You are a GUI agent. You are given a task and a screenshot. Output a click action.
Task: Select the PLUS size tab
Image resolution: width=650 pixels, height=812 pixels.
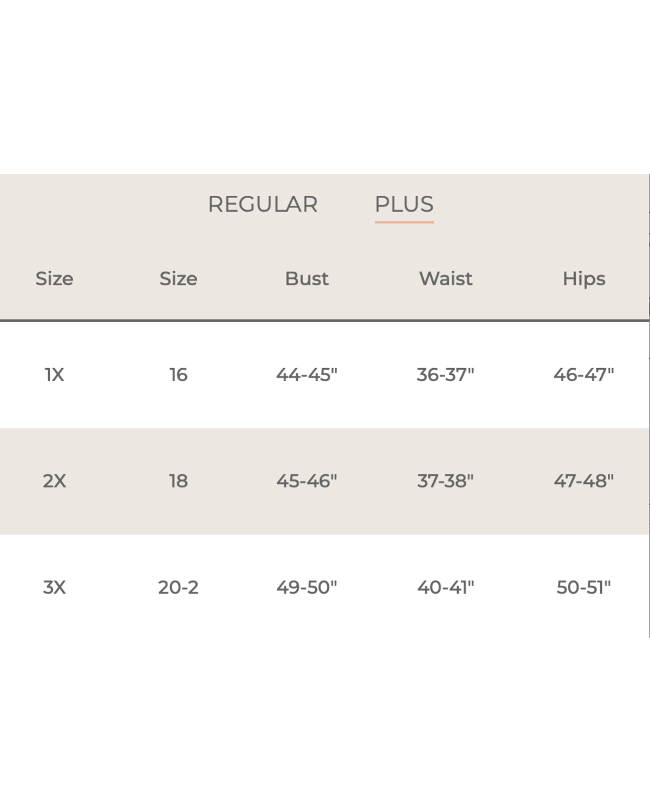click(404, 204)
